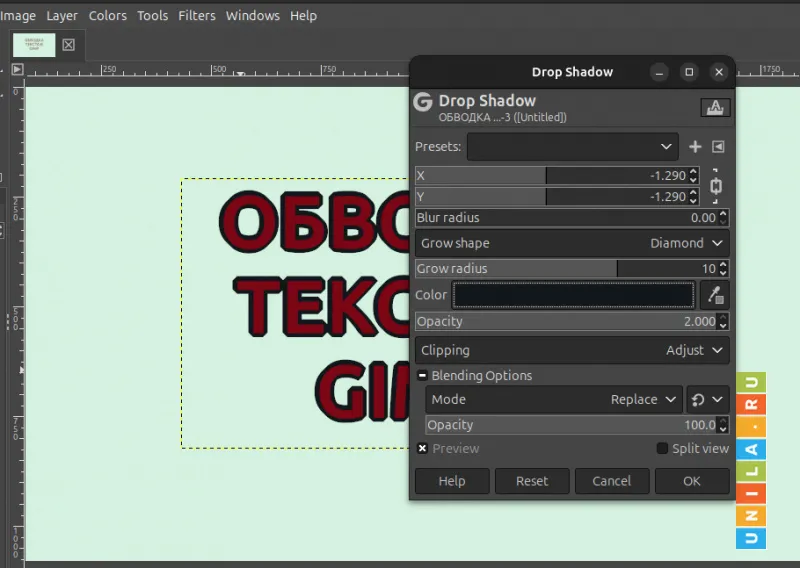Toggle the Preview checkbox

click(423, 449)
